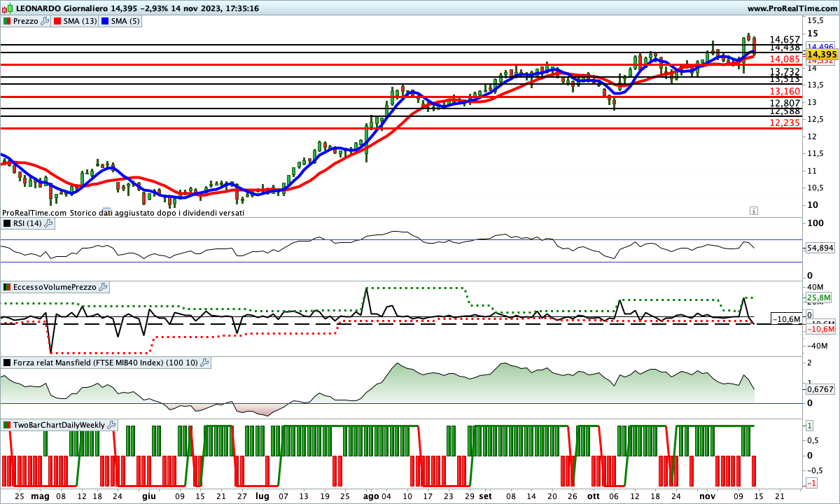
Task: Click the Prezzo green-red color swatch
Action: 6,21
